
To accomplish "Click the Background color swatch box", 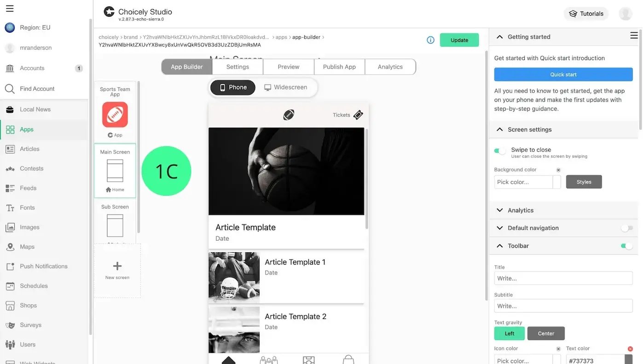I will [557, 182].
